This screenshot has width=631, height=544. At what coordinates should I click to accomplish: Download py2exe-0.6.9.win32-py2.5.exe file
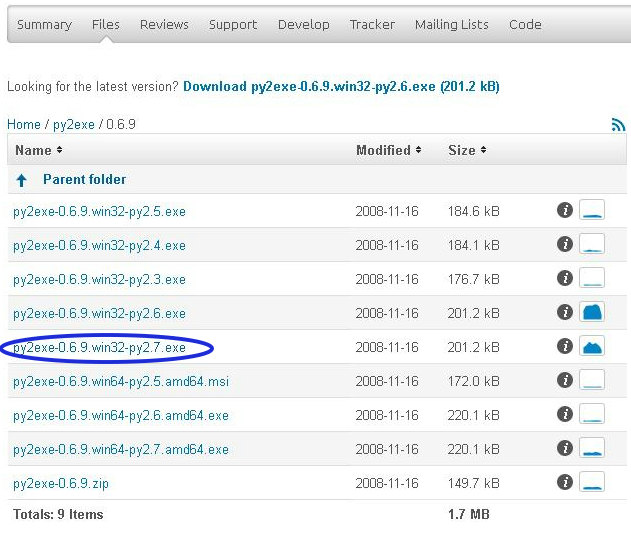tap(99, 212)
